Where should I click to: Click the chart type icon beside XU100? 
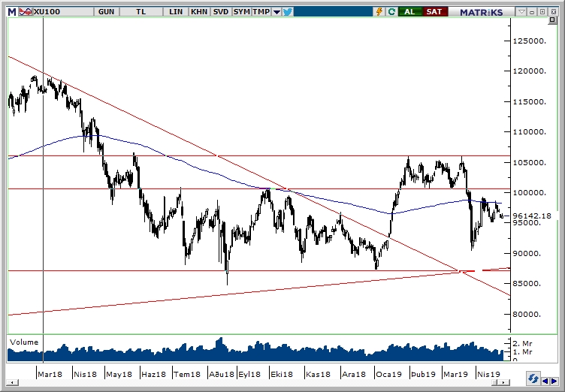pos(26,12)
